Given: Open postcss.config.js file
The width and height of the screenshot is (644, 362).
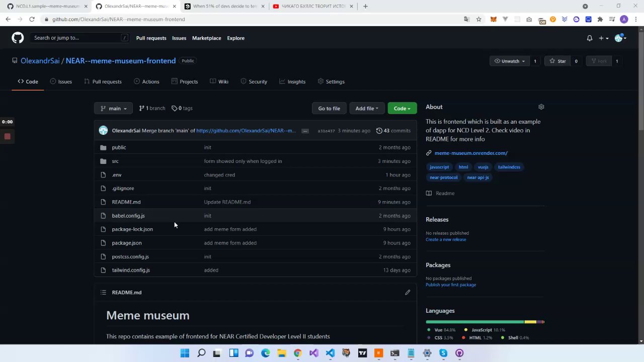Looking at the screenshot, I should (130, 257).
